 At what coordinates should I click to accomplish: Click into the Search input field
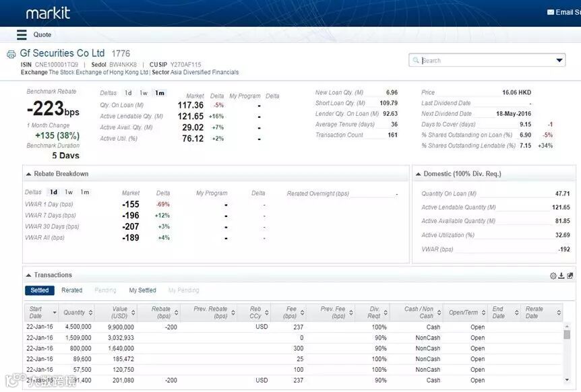[x=487, y=61]
